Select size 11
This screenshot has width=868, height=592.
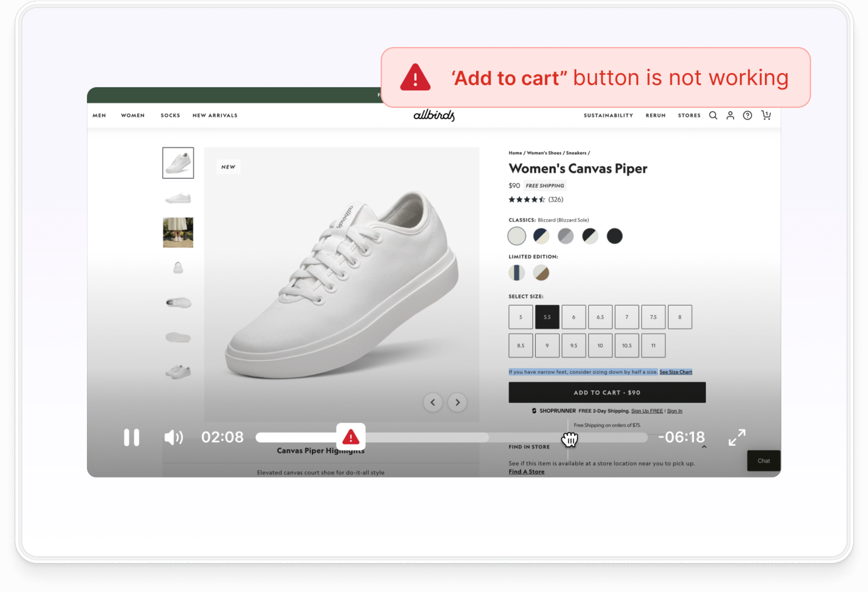[x=653, y=346]
